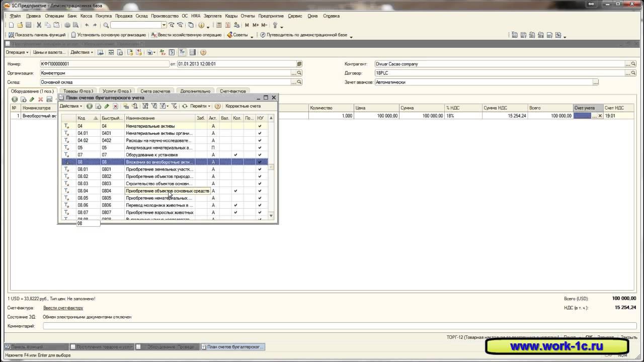The image size is (644, 362).
Task: Open the Операция dropdown
Action: pos(17,52)
